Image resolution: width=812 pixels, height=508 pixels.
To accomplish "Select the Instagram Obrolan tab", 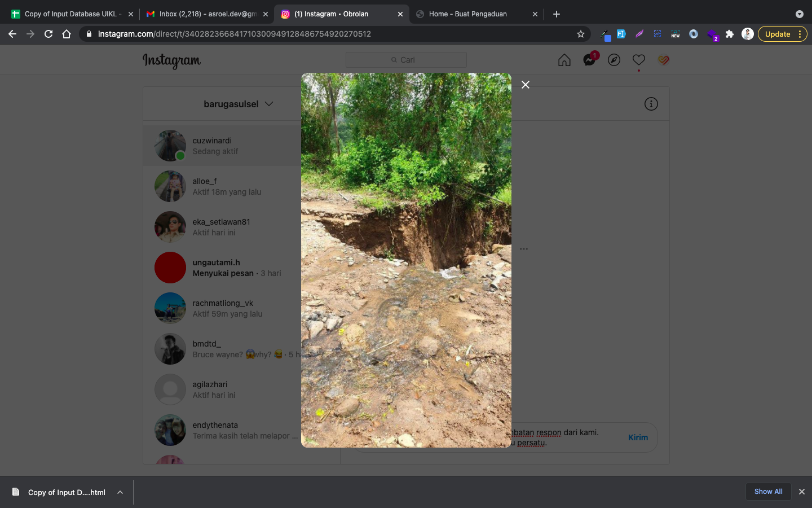I will click(x=341, y=14).
